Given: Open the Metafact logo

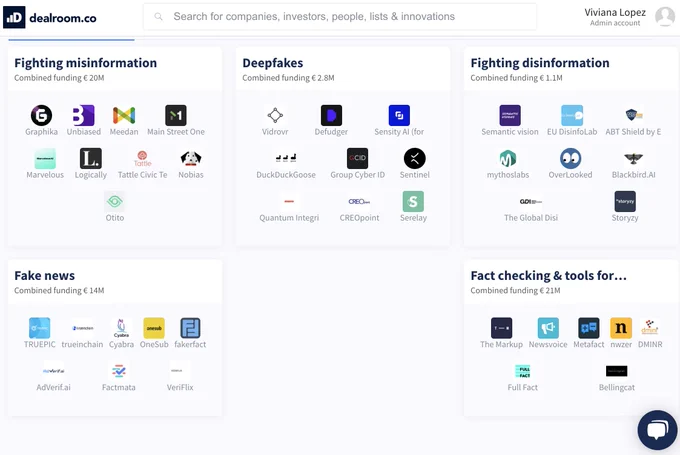Looking at the screenshot, I should pyautogui.click(x=589, y=328).
